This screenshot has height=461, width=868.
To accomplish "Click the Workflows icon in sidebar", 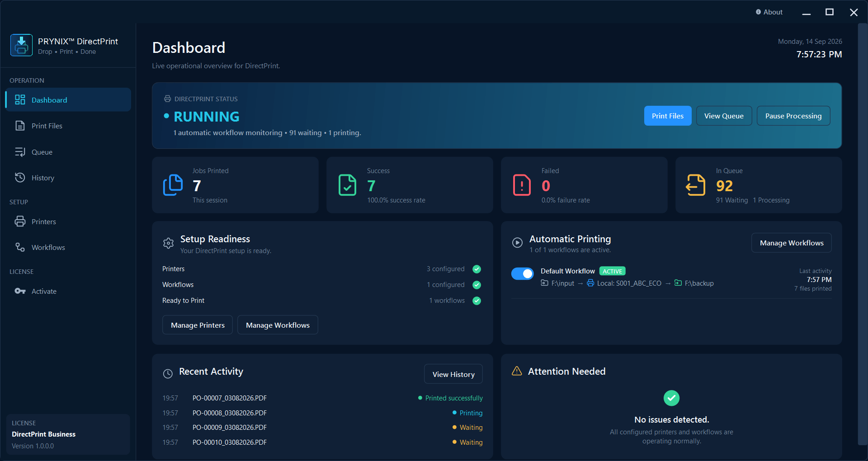I will pos(20,247).
